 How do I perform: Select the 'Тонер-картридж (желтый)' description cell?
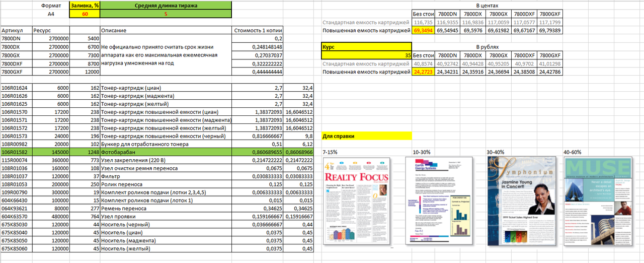166,104
